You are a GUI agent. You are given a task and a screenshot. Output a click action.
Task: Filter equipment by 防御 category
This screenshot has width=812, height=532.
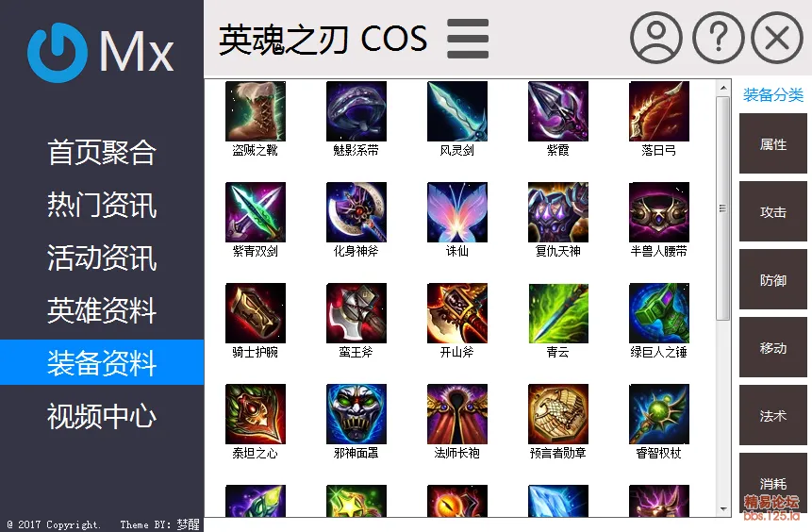tap(772, 279)
